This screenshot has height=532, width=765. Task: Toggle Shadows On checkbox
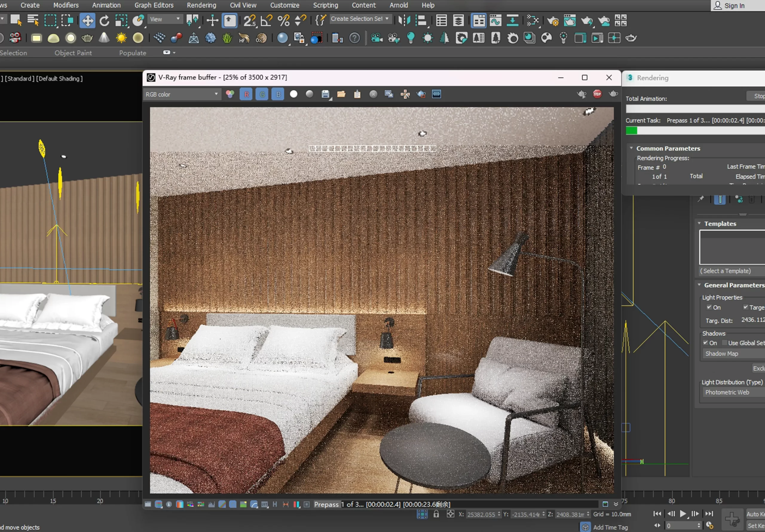706,343
